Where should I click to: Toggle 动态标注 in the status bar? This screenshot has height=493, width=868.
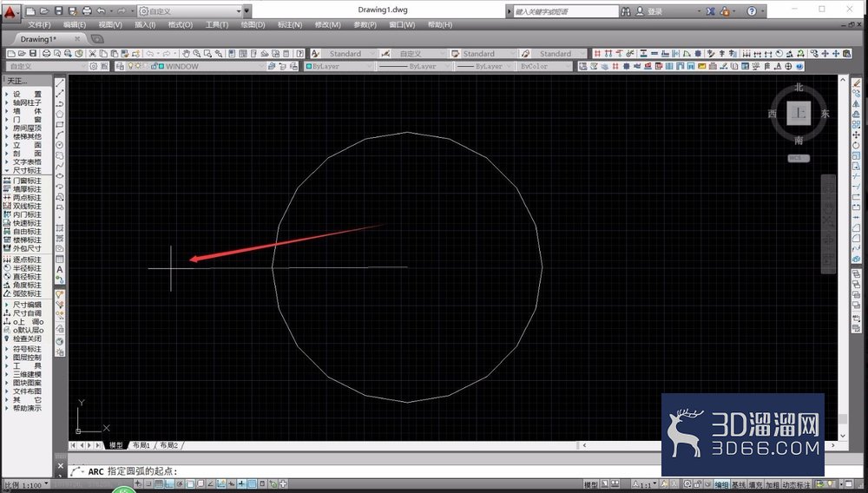coord(796,485)
